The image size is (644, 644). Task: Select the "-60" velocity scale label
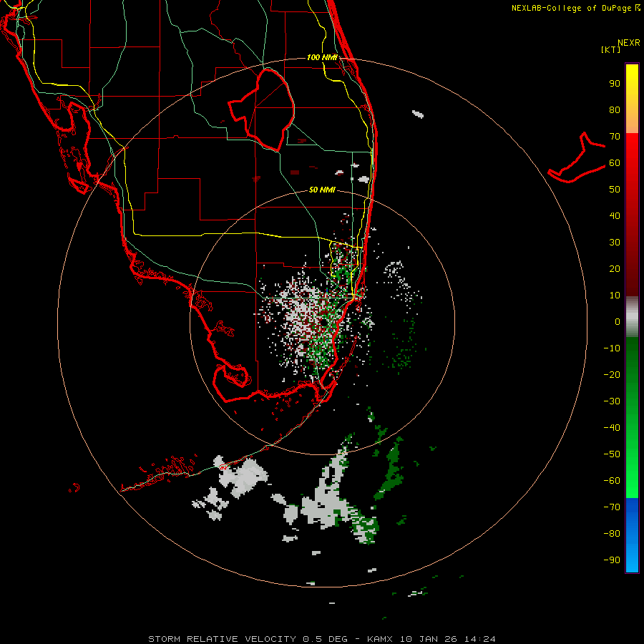coord(612,481)
